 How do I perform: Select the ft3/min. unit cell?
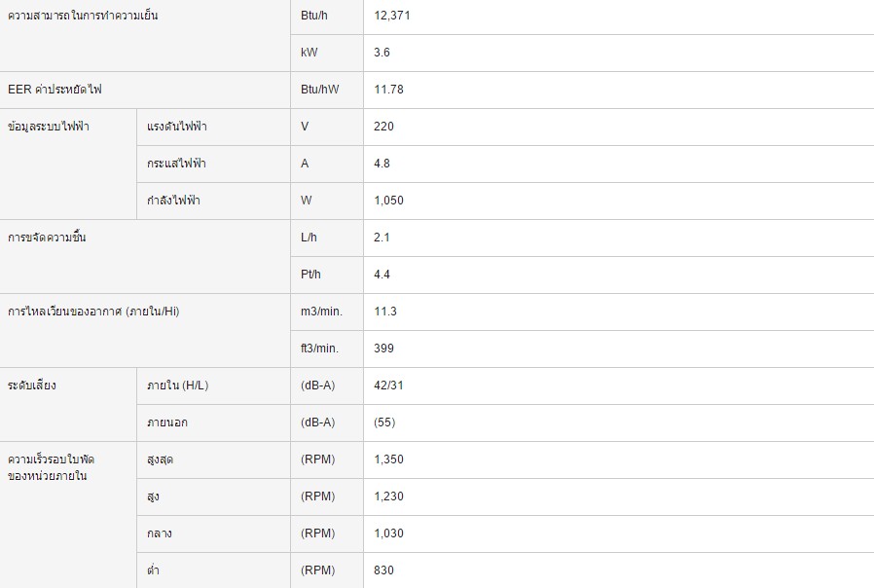tap(327, 349)
